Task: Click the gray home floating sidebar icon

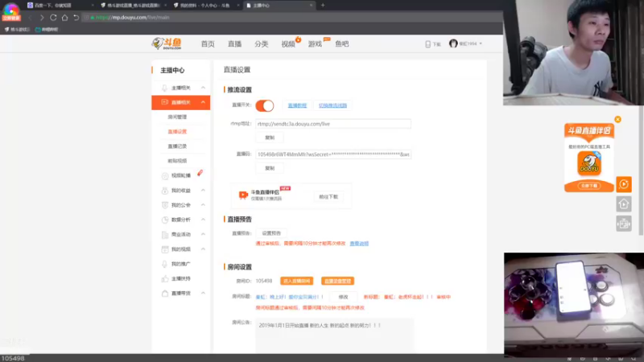Action: coord(624,204)
